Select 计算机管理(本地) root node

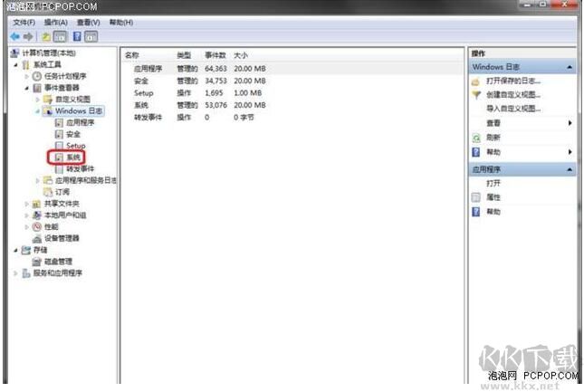click(x=49, y=53)
